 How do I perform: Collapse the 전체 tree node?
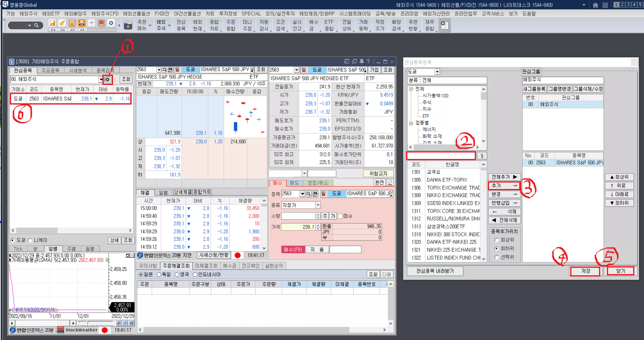411,89
